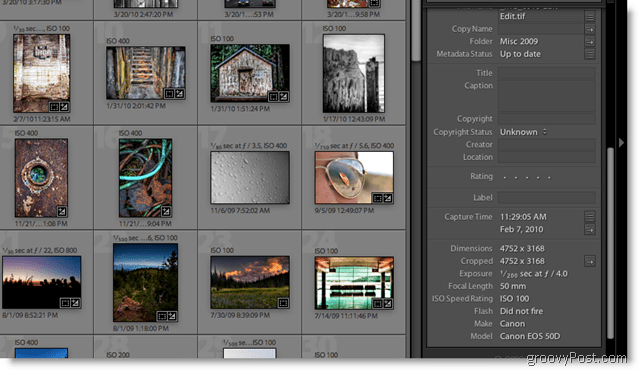The image size is (639, 370).
Task: Click crop badge on 9/5/09 sunglasses photo
Action: [378, 198]
